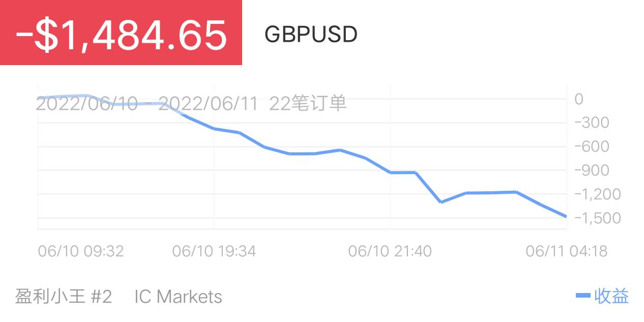The height and width of the screenshot is (322, 644).
Task: Click the sharp dip near -1,300 on the line
Action: coord(441,202)
